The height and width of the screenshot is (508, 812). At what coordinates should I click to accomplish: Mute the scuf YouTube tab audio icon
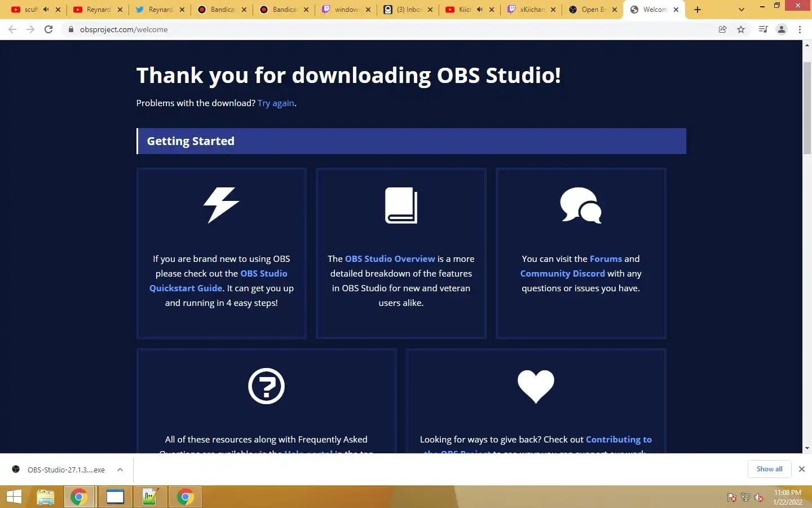pyautogui.click(x=46, y=10)
